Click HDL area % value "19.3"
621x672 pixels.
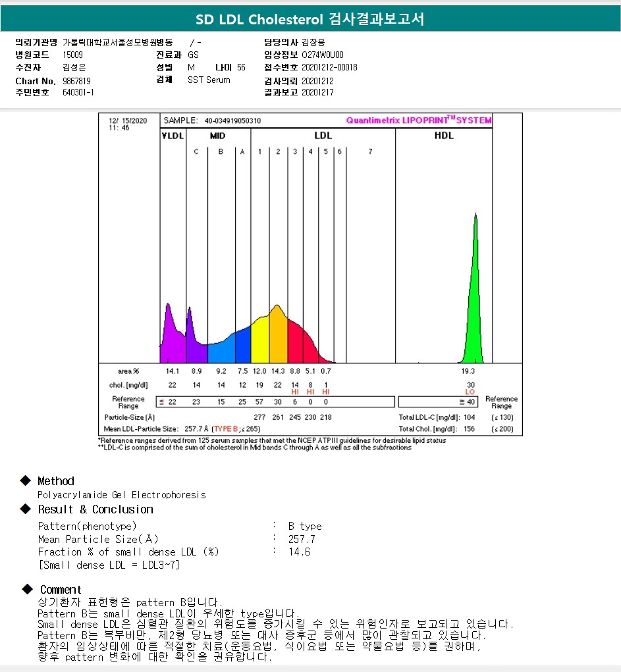pos(468,371)
